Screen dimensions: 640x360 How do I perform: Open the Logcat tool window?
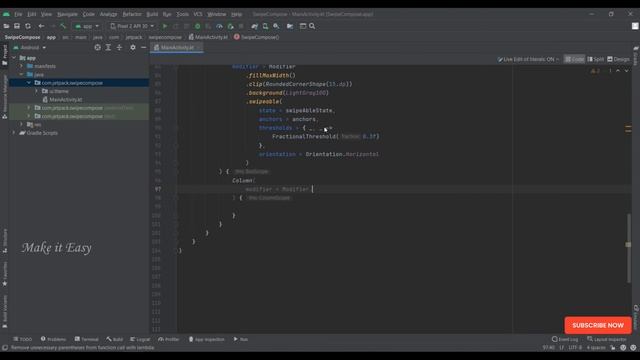(140, 339)
